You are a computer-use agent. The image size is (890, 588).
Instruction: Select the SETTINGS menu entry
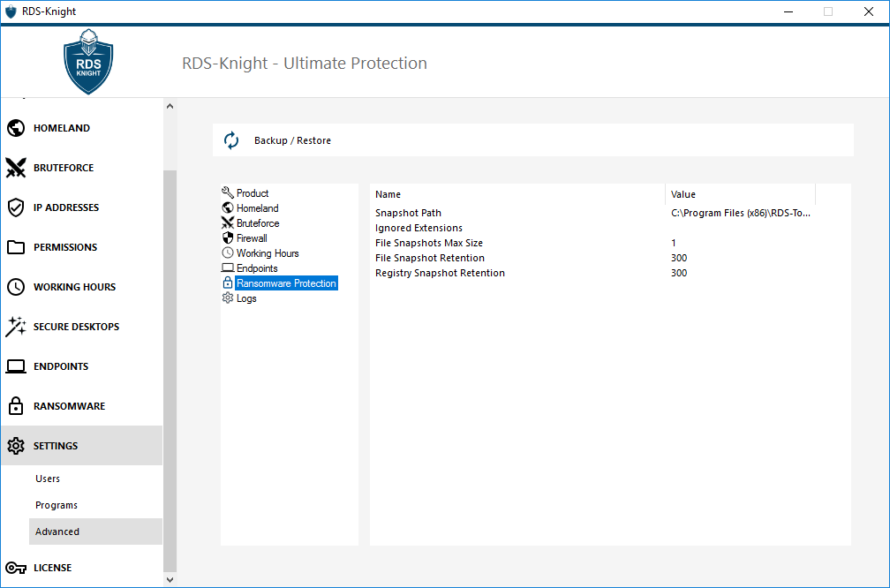pyautogui.click(x=82, y=446)
